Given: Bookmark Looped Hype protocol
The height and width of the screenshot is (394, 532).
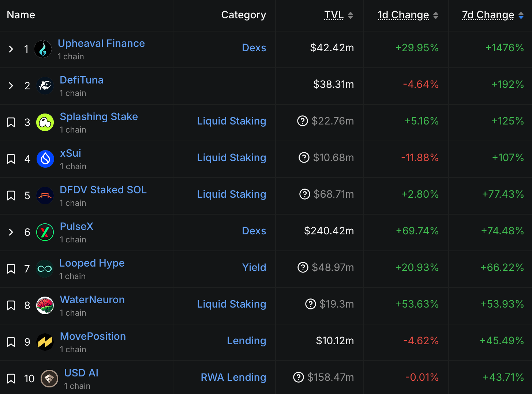Looking at the screenshot, I should pos(11,269).
